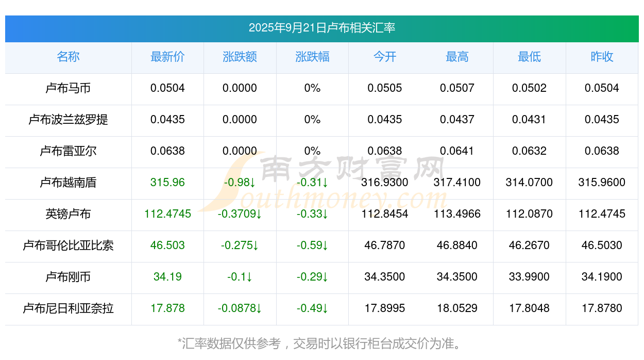Click the 最新价 column header

point(167,57)
